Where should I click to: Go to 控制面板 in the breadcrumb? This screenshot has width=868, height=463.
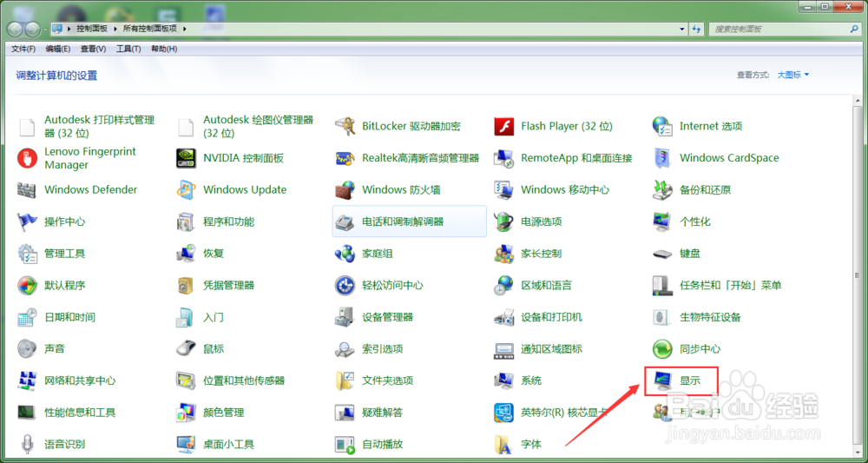point(92,29)
